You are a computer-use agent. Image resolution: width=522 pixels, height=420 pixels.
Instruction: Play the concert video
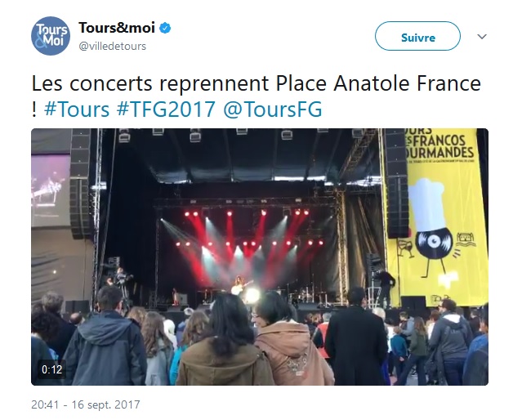point(260,257)
